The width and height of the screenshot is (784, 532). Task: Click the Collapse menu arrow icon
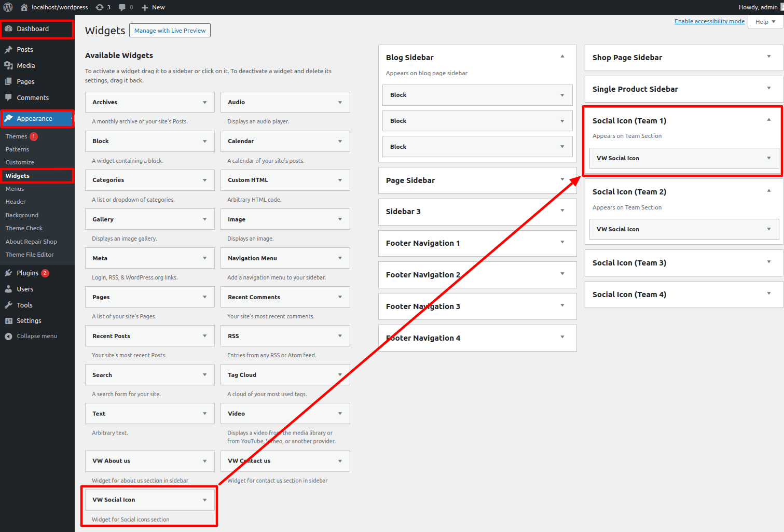[x=8, y=337]
